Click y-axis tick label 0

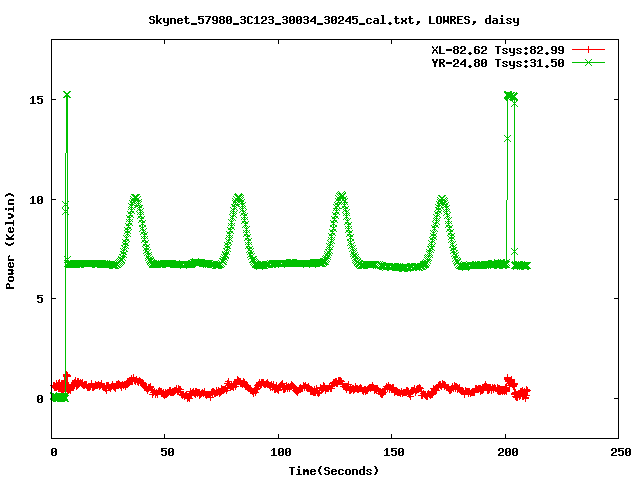coord(40,399)
